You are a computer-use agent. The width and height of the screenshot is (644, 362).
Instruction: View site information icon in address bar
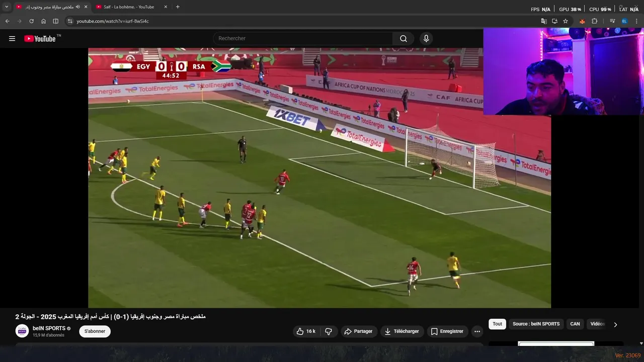point(70,21)
